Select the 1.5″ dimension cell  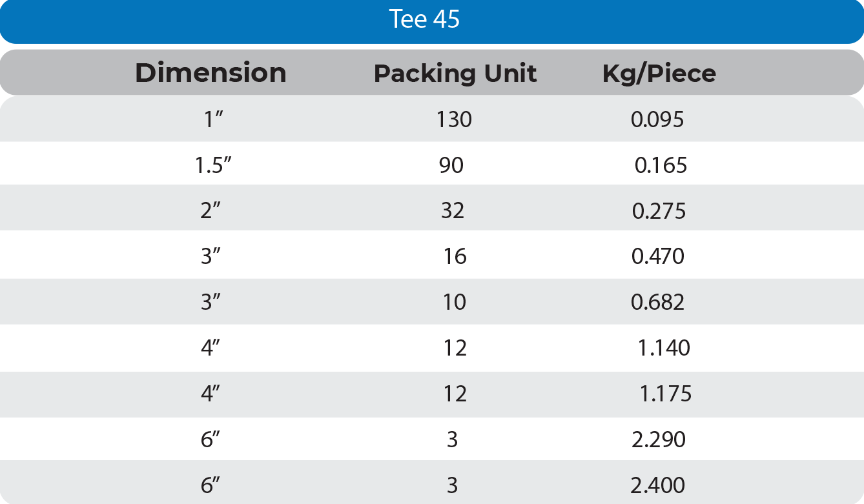(213, 166)
